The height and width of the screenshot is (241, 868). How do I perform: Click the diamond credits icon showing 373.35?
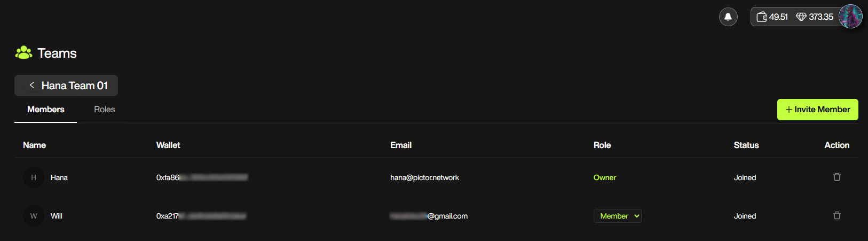tap(801, 17)
